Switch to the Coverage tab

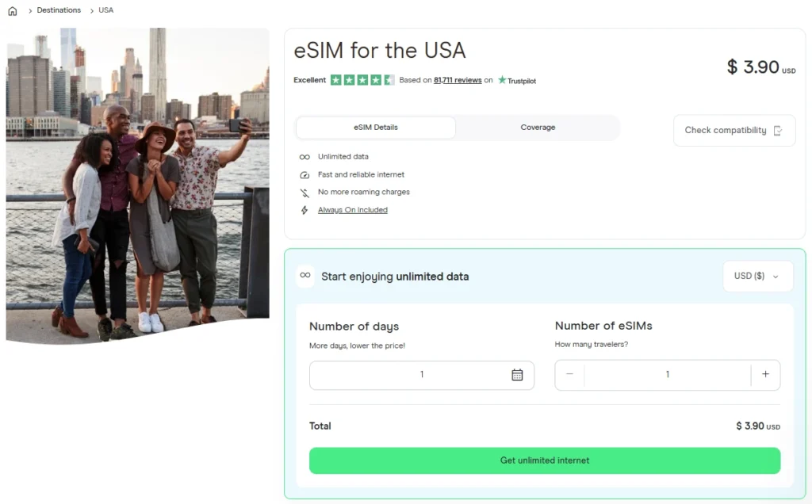[x=538, y=127]
